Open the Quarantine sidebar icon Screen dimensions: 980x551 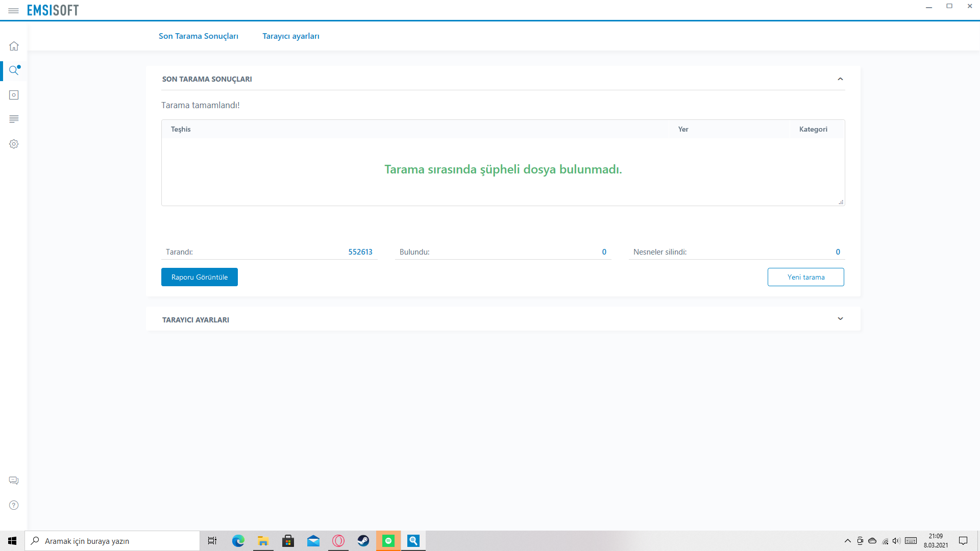tap(14, 95)
